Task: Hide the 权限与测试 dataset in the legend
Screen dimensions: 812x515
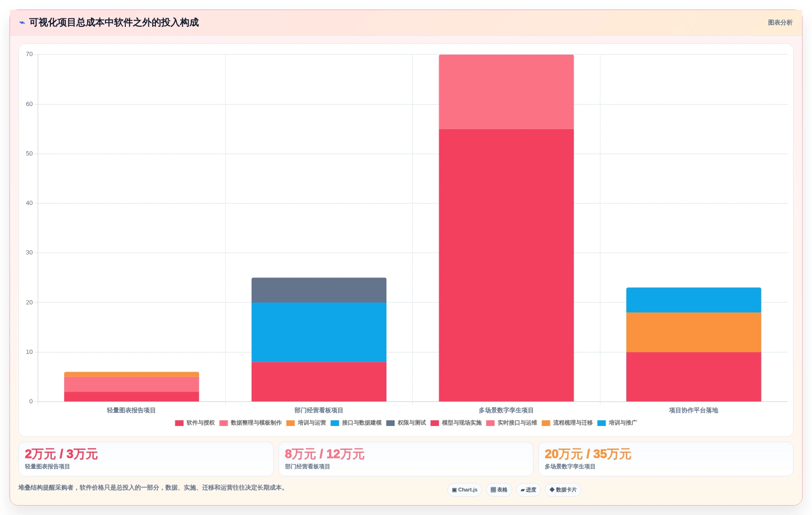Action: [406, 423]
